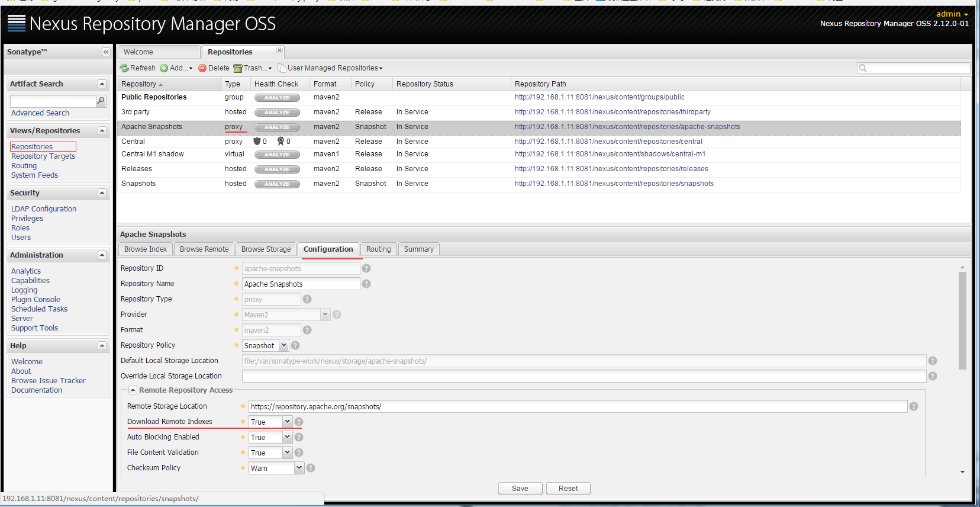Open the Summary tab
Viewport: 980px width, 507px height.
[419, 249]
